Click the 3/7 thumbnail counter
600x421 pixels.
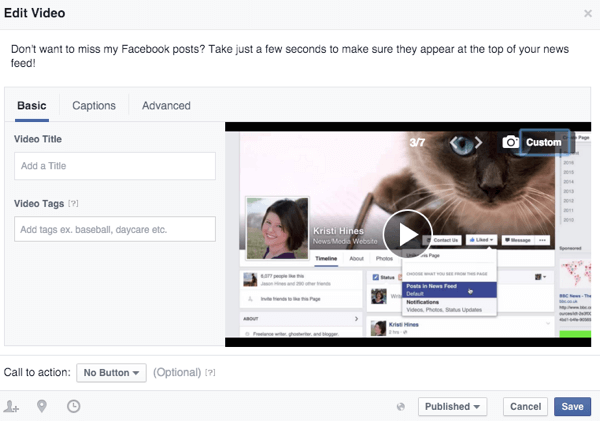pos(417,142)
